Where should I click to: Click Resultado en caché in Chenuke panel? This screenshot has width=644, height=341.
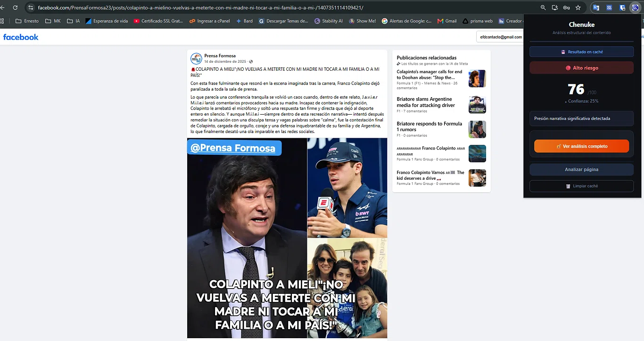[x=582, y=52]
